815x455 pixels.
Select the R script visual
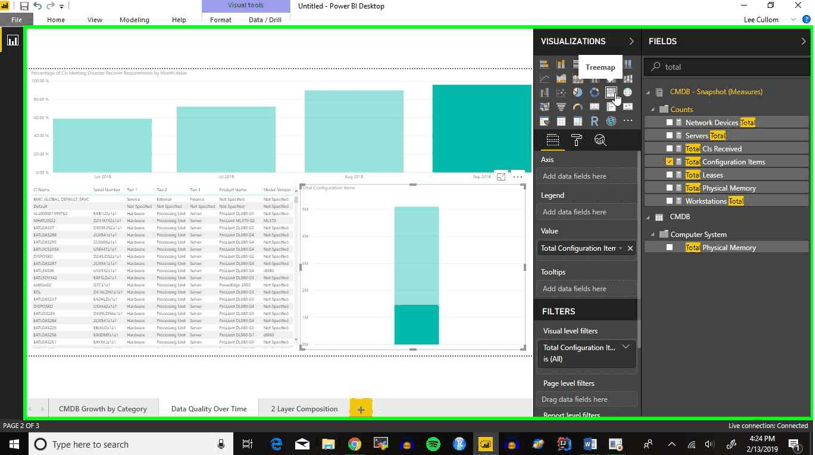click(594, 121)
